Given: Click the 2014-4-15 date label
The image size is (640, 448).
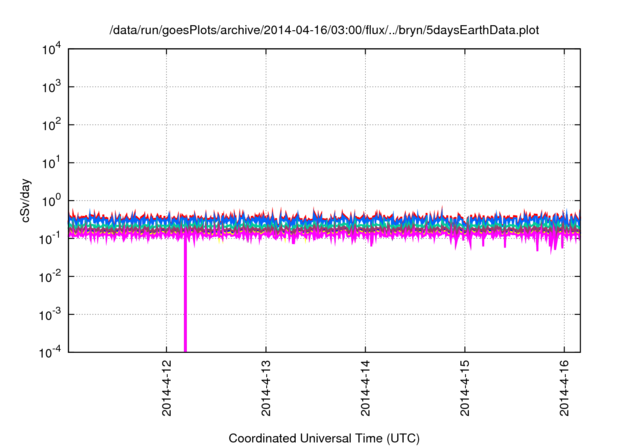Looking at the screenshot, I should 465,388.
